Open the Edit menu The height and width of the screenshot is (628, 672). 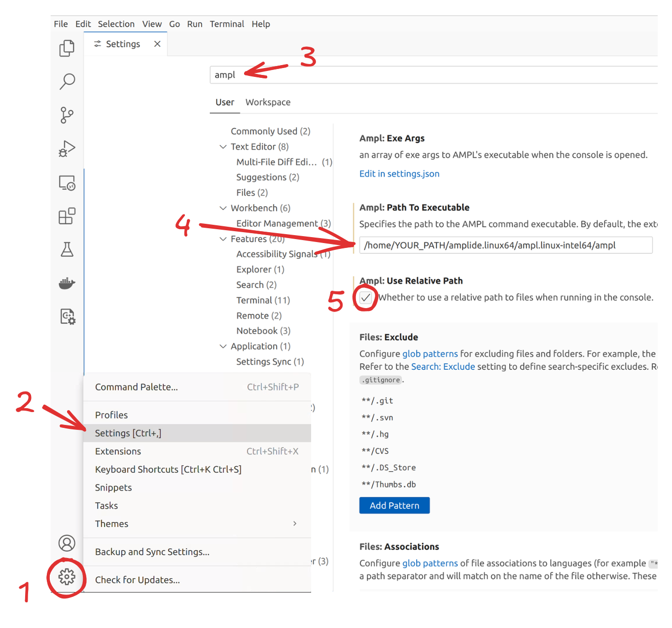click(83, 24)
